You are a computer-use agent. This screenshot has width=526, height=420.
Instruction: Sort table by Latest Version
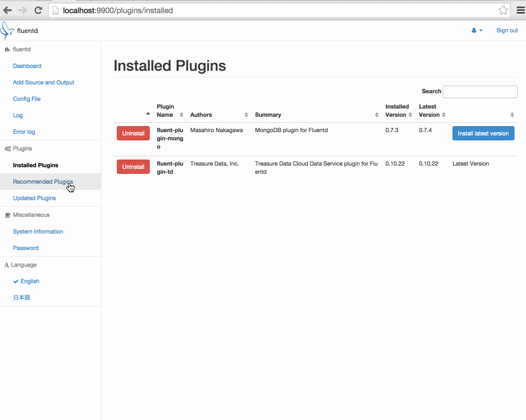(x=432, y=111)
